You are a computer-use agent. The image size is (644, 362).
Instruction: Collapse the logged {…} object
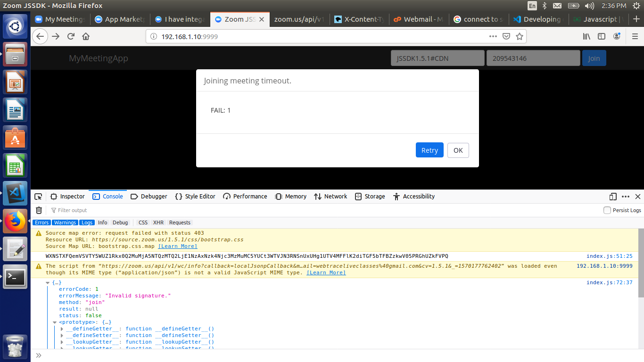[x=48, y=283]
